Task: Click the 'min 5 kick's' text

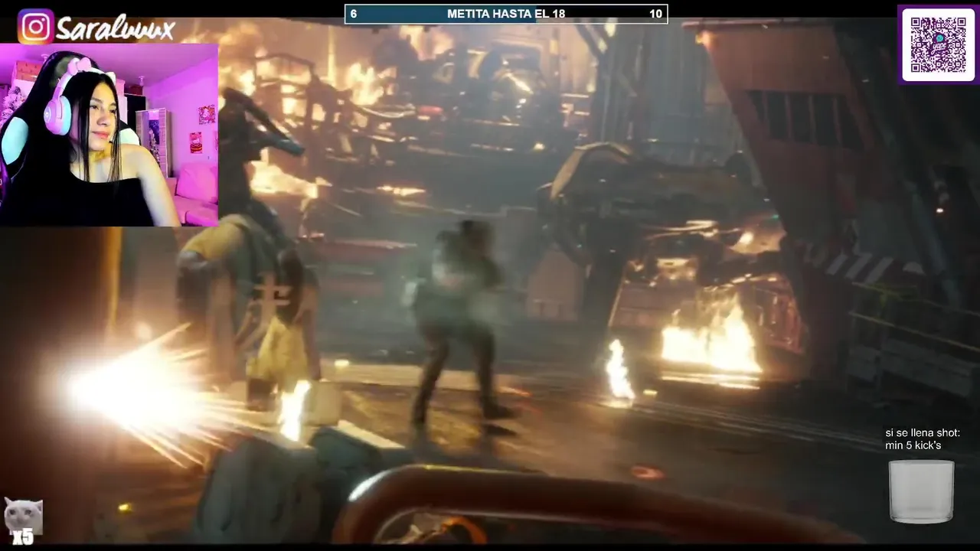Action: (913, 445)
